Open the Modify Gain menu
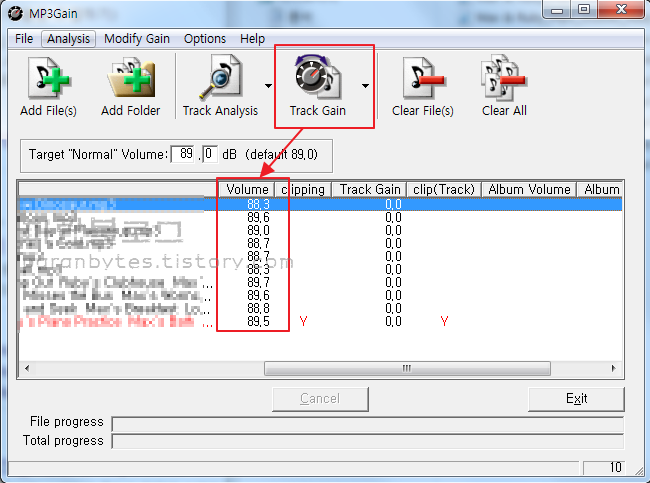 [137, 39]
